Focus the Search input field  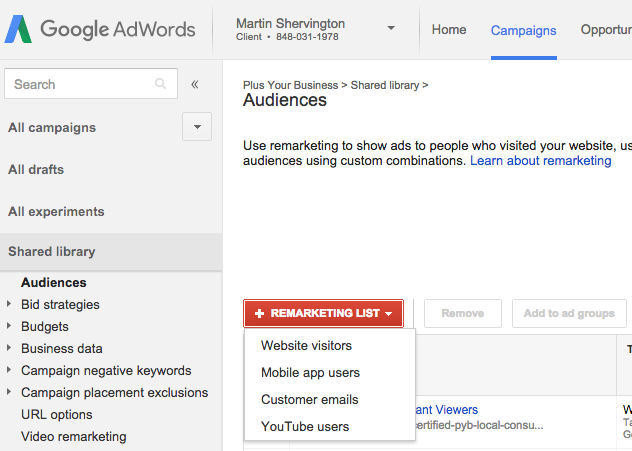tap(91, 84)
